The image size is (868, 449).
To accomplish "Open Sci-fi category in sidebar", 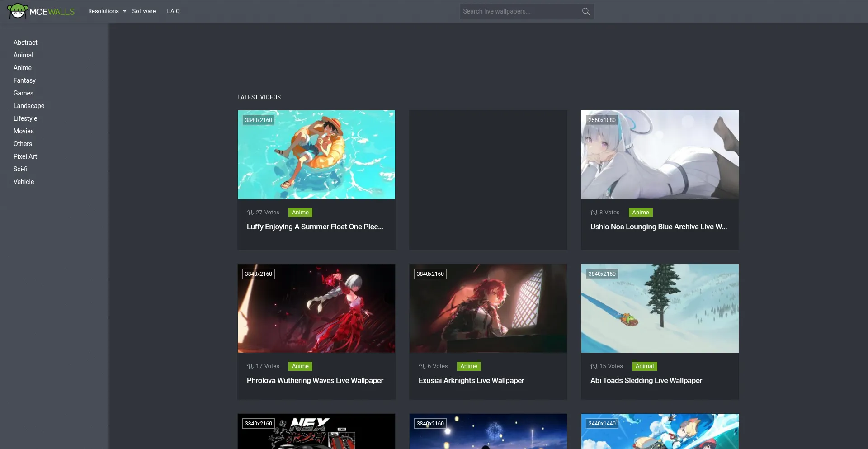I will [x=20, y=169].
